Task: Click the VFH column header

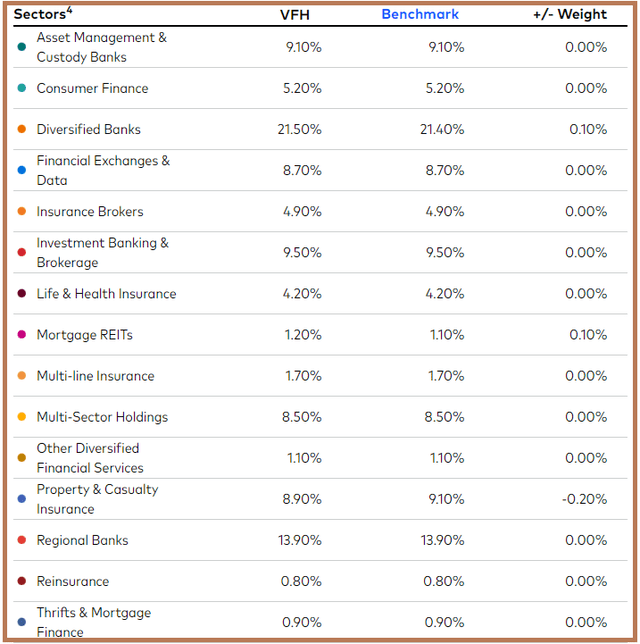Action: [295, 15]
